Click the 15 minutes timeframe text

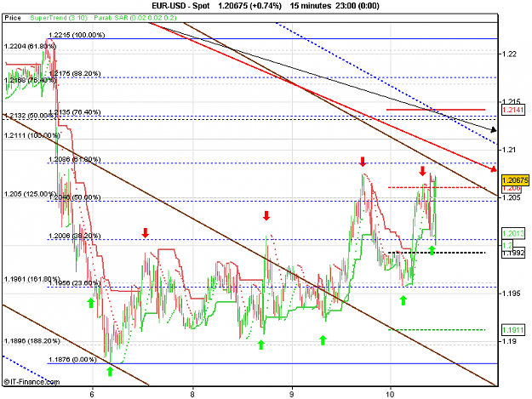(311, 6)
